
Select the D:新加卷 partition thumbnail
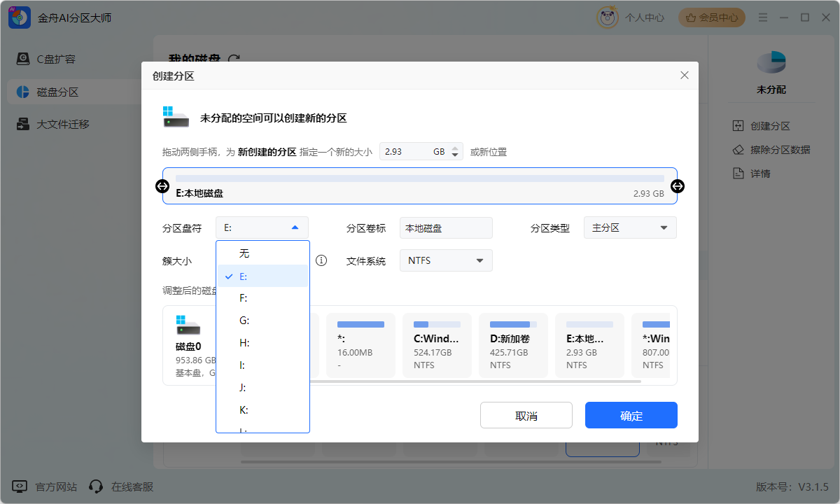click(x=513, y=345)
